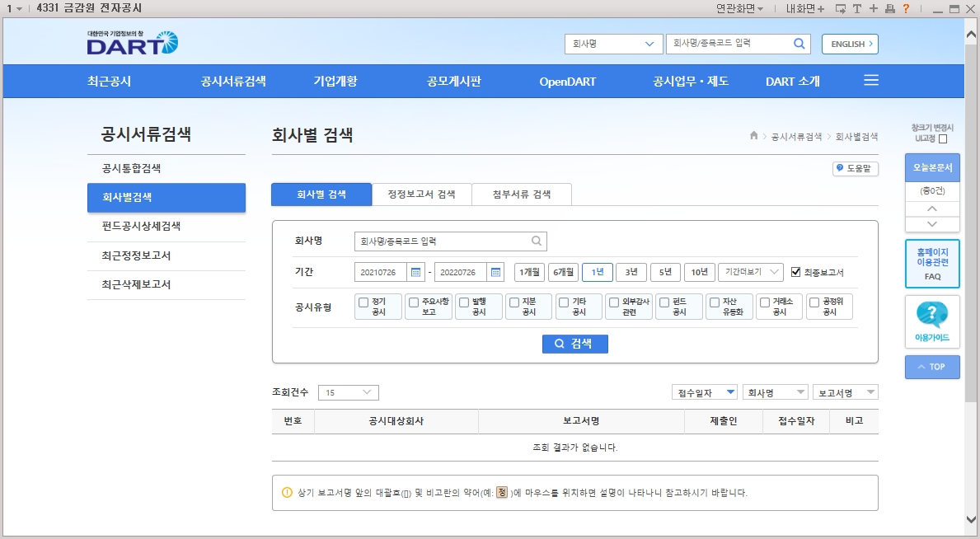Set the period to 10년

point(700,272)
